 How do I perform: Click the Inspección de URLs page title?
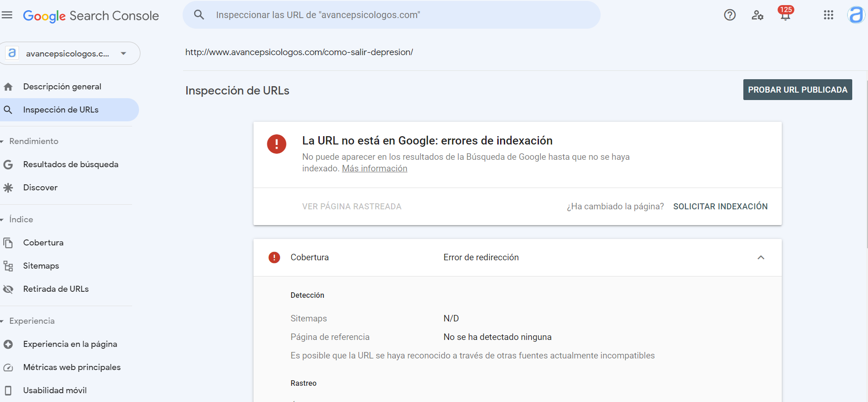point(237,90)
